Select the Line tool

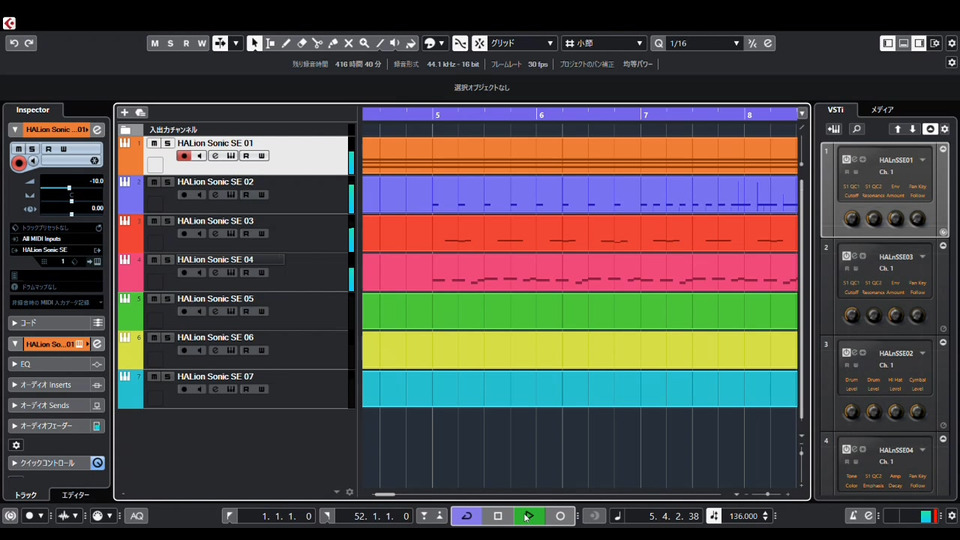380,43
